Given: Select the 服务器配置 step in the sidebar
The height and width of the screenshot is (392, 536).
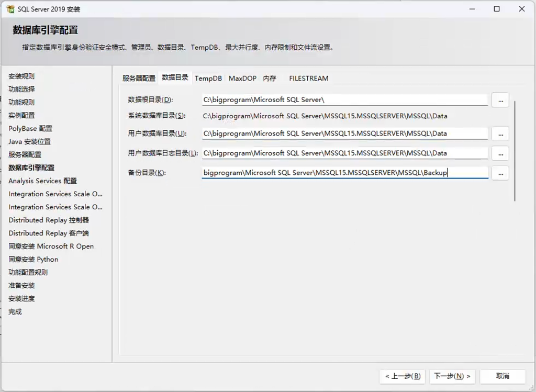Looking at the screenshot, I should tap(25, 154).
